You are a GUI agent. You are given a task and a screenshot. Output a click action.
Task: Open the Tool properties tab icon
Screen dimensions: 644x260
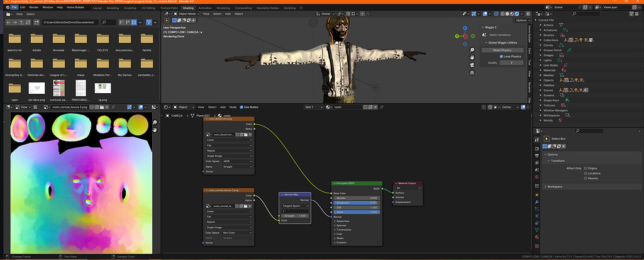pyautogui.click(x=537, y=140)
